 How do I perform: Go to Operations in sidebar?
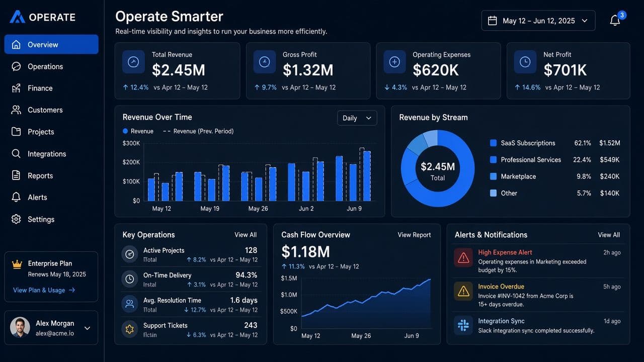[51, 66]
